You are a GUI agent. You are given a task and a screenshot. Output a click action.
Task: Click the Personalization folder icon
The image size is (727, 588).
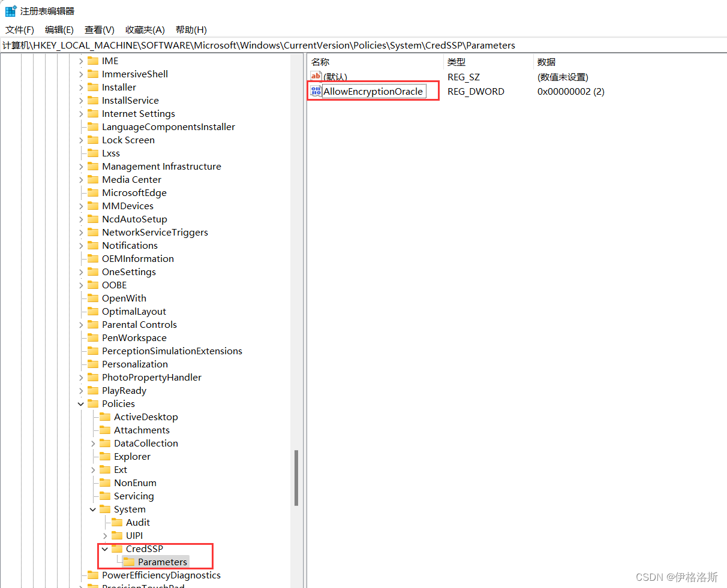point(93,364)
